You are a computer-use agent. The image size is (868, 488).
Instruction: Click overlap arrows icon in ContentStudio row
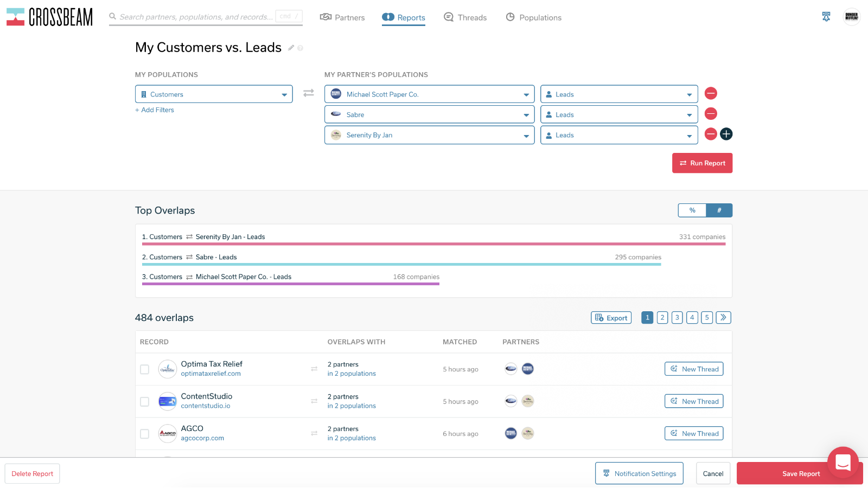pos(314,401)
